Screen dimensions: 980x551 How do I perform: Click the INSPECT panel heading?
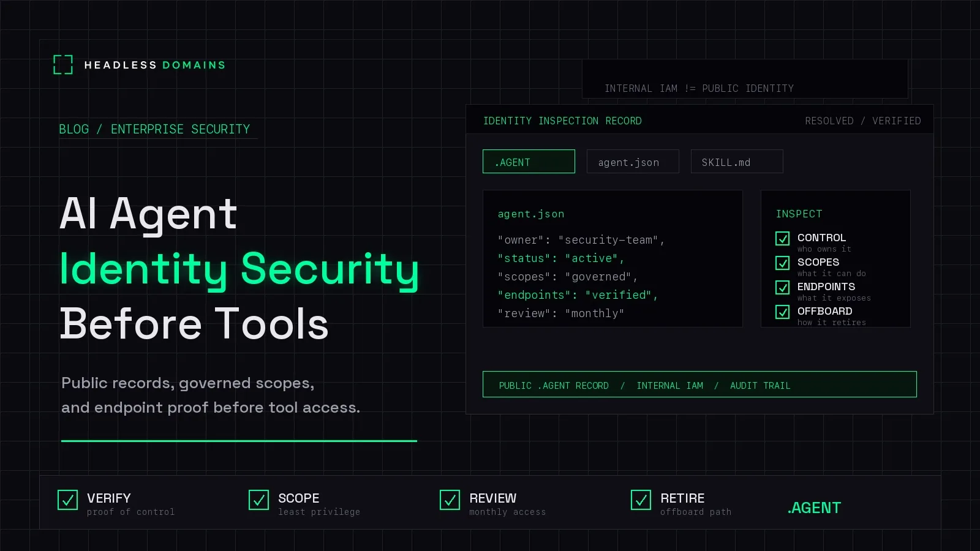[799, 214]
